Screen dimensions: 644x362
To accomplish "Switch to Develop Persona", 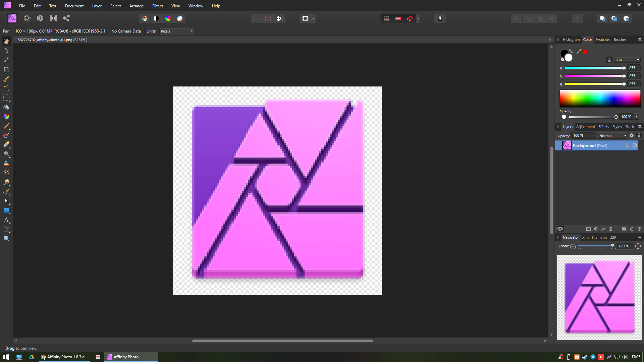I will tap(40, 18).
